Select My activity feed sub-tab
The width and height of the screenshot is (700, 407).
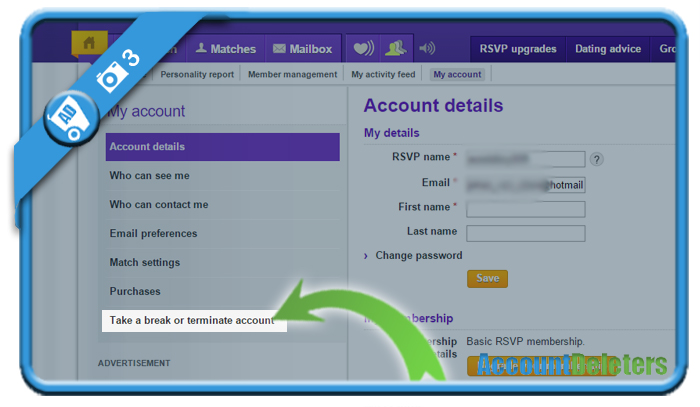click(383, 75)
